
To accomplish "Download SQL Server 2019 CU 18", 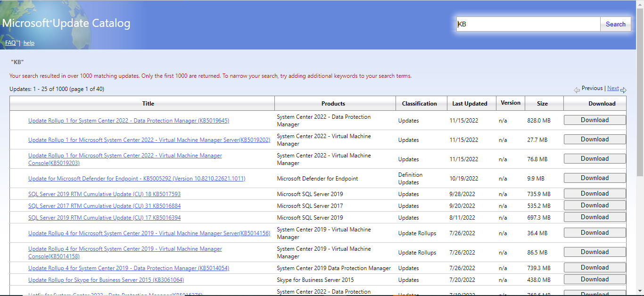I will [595, 194].
